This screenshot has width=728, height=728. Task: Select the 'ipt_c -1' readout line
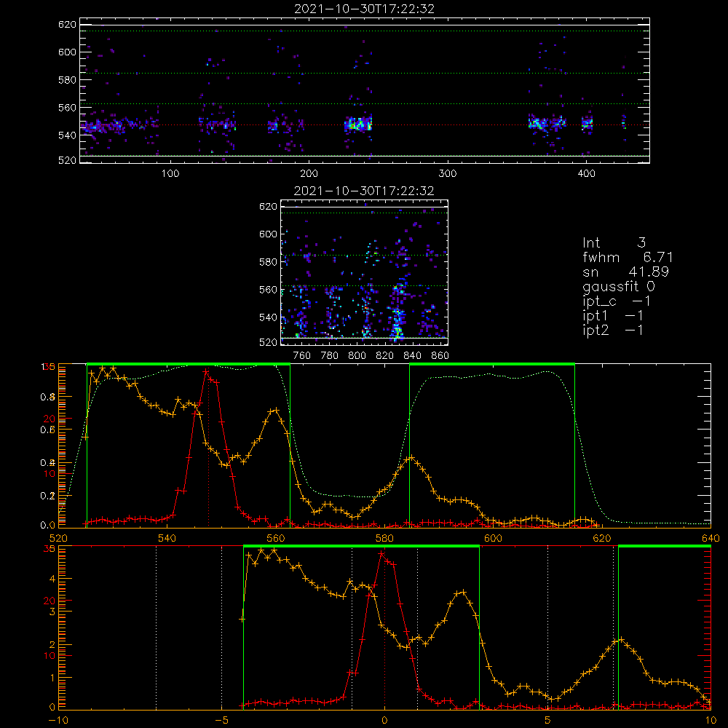617,301
